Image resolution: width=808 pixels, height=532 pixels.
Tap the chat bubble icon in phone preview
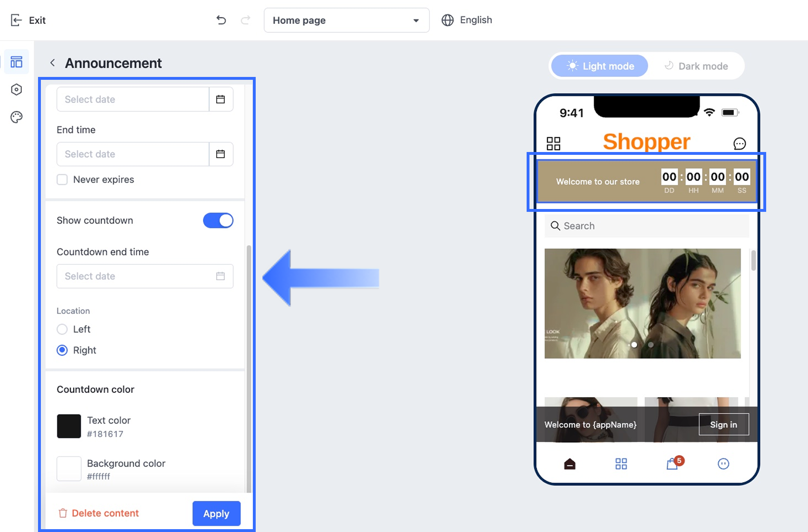click(x=740, y=143)
